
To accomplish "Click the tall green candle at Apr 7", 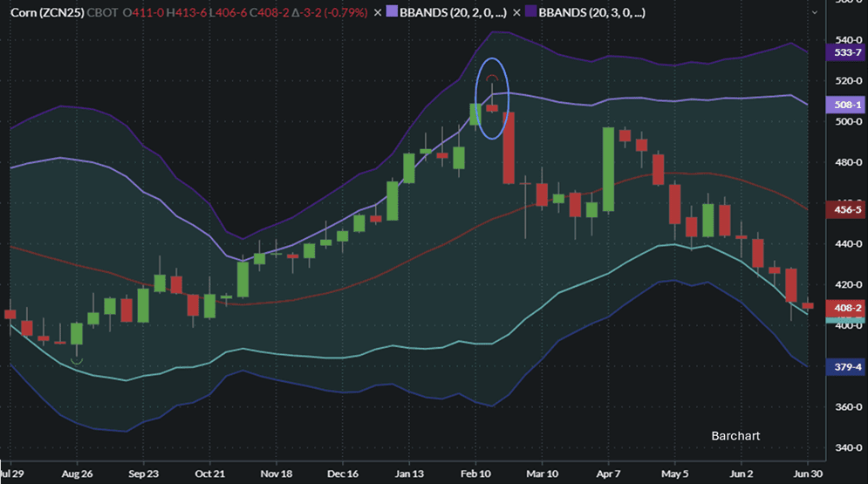I will click(608, 169).
